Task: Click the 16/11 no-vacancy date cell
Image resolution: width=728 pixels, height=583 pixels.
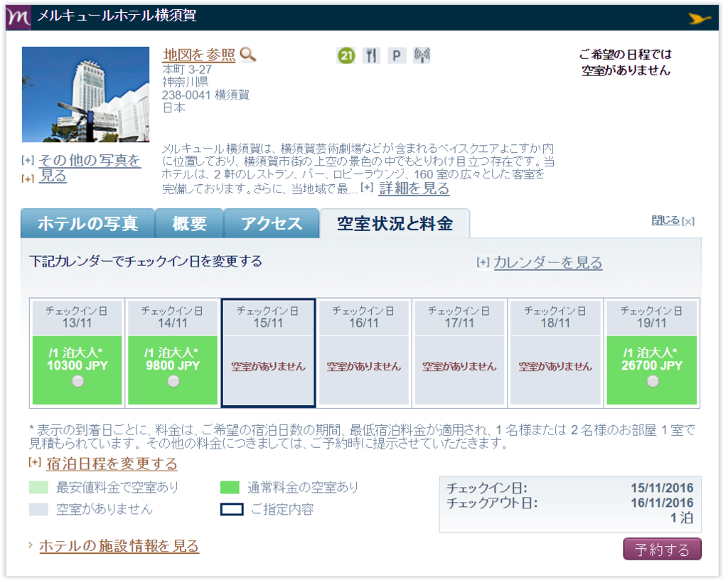Action: (x=364, y=353)
